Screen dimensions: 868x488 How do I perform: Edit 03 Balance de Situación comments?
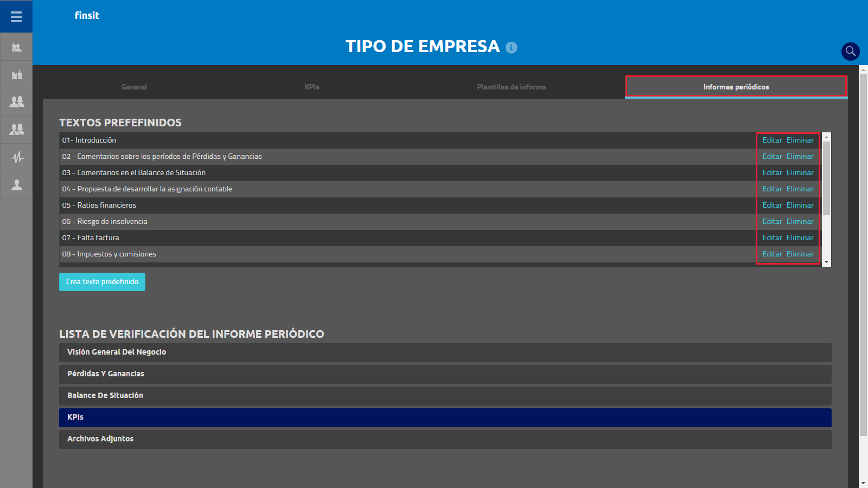[x=772, y=172]
